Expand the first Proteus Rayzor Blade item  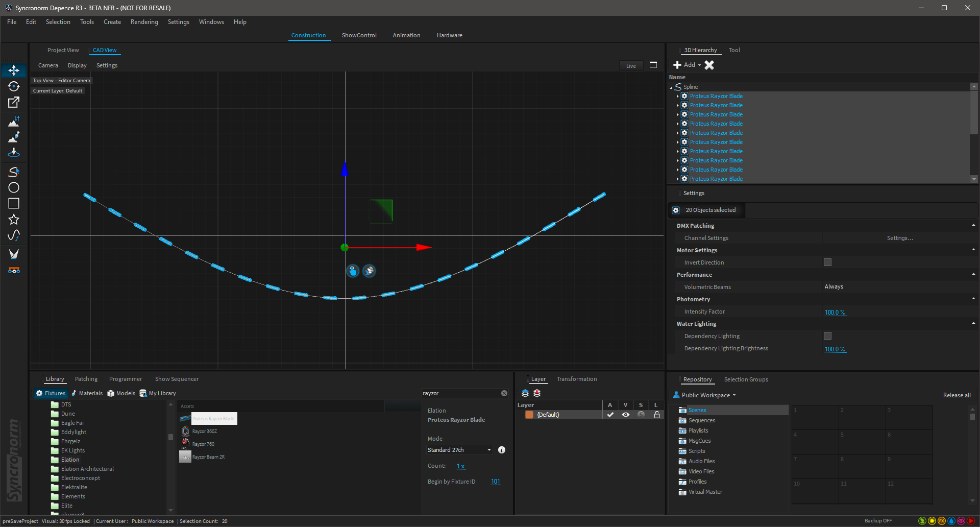(677, 96)
